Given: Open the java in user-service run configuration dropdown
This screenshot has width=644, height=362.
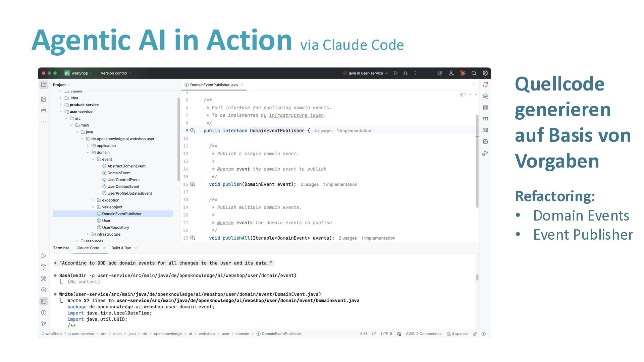Looking at the screenshot, I should pos(366,73).
